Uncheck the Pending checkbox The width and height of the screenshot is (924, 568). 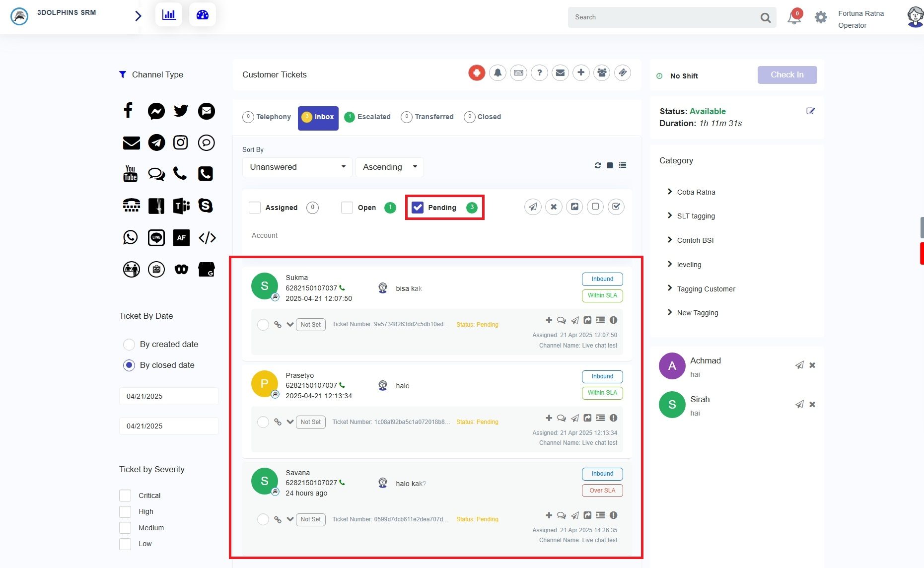(x=418, y=208)
